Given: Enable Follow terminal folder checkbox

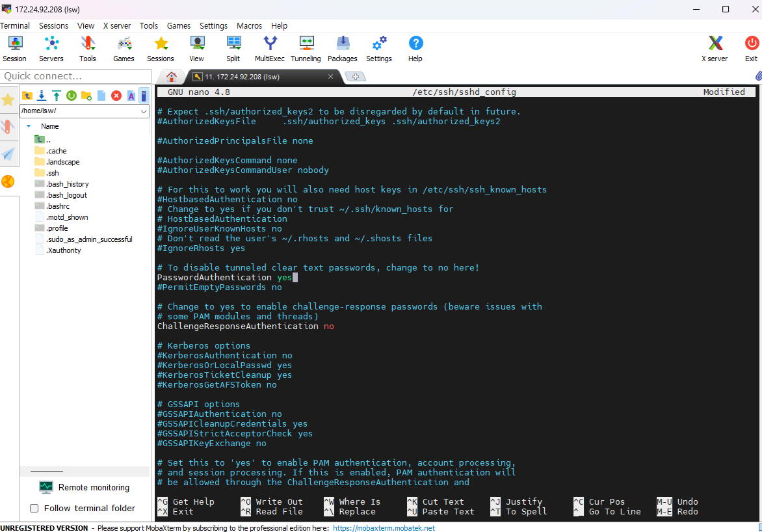Looking at the screenshot, I should pos(34,508).
